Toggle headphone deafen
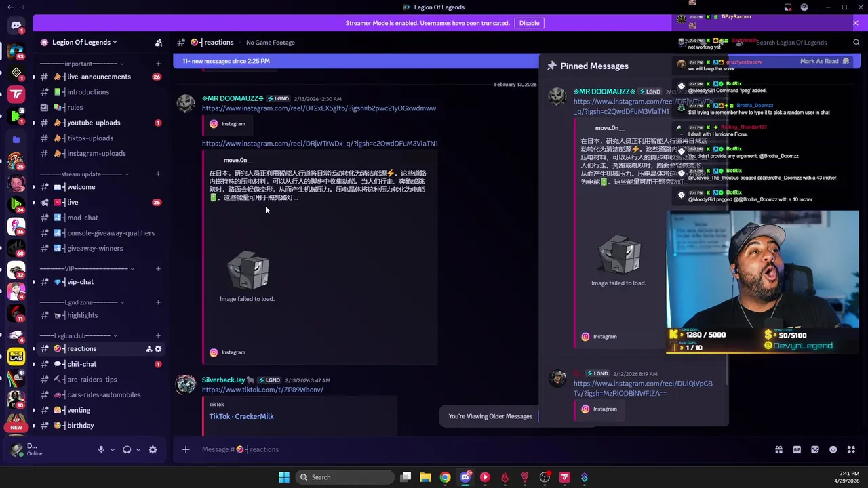Image resolution: width=868 pixels, height=488 pixels. (127, 449)
